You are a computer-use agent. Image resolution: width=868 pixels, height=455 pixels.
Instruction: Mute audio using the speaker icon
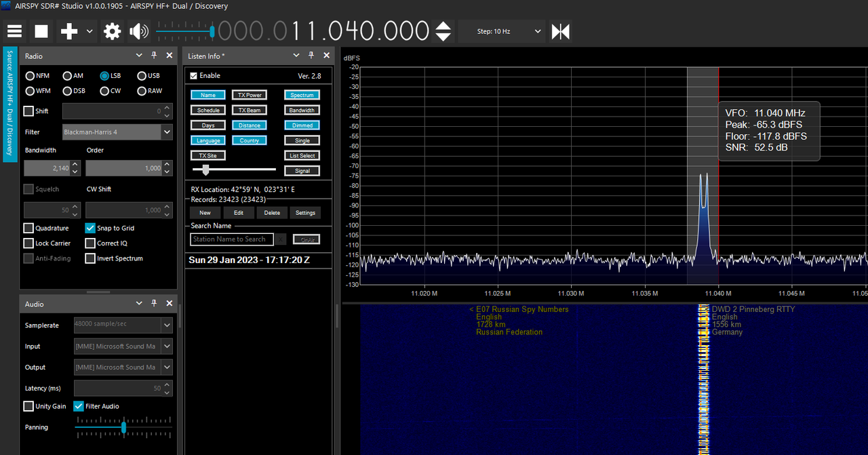coord(139,31)
